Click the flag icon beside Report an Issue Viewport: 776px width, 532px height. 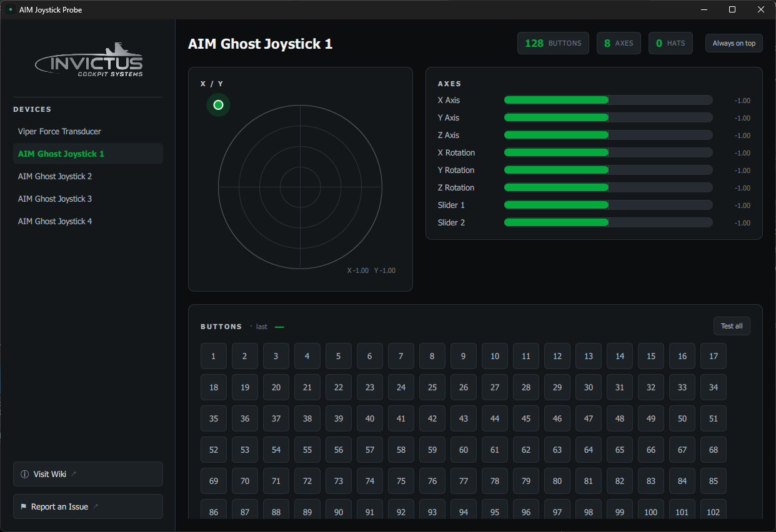[x=24, y=506]
